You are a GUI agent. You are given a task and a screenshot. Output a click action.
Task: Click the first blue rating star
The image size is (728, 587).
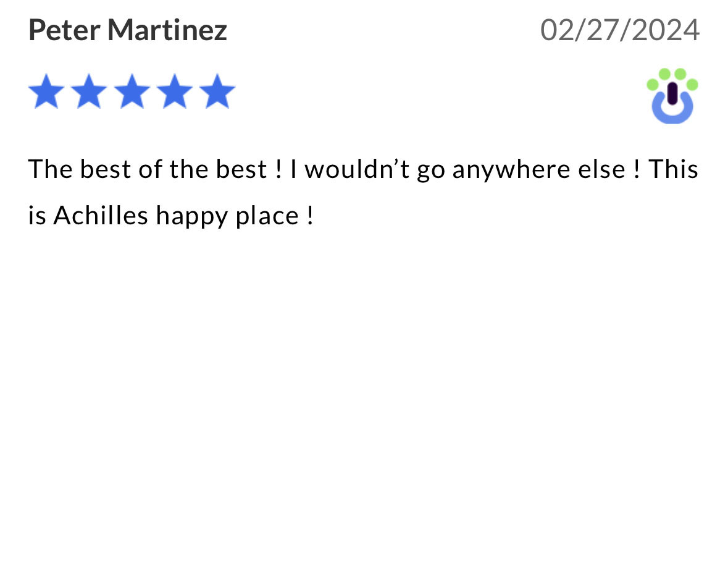point(46,91)
